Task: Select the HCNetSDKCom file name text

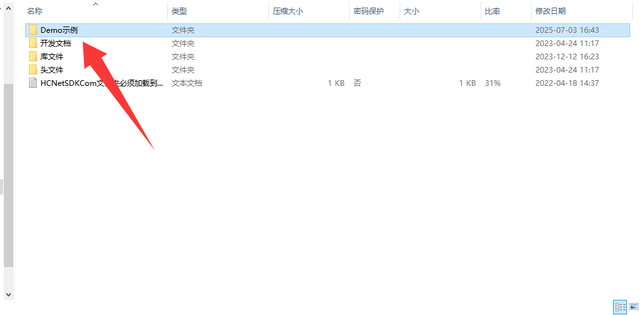Action: (x=101, y=83)
